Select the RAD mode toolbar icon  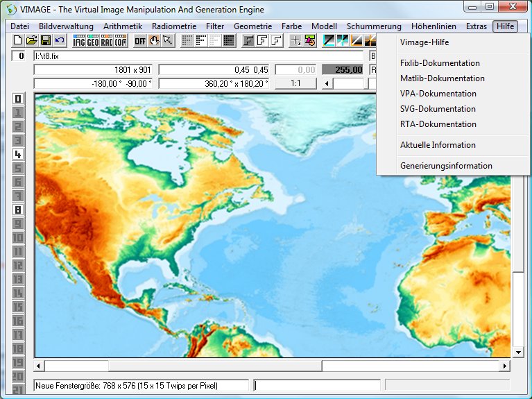pos(107,41)
